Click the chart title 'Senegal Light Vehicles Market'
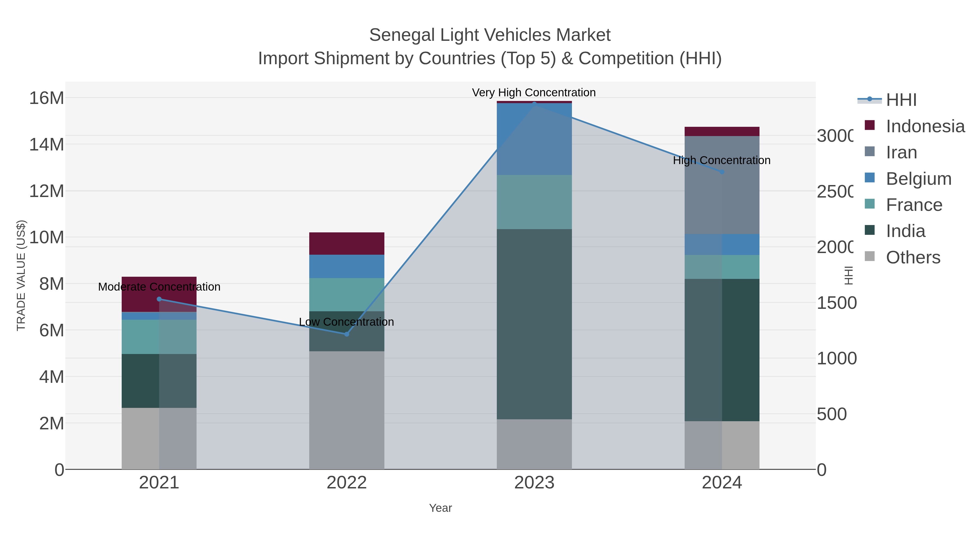This screenshot has width=980, height=551. click(490, 35)
